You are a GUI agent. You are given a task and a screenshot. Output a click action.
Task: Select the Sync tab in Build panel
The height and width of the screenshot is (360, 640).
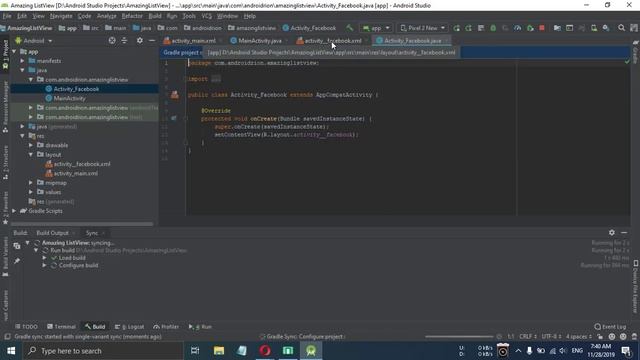(92, 233)
